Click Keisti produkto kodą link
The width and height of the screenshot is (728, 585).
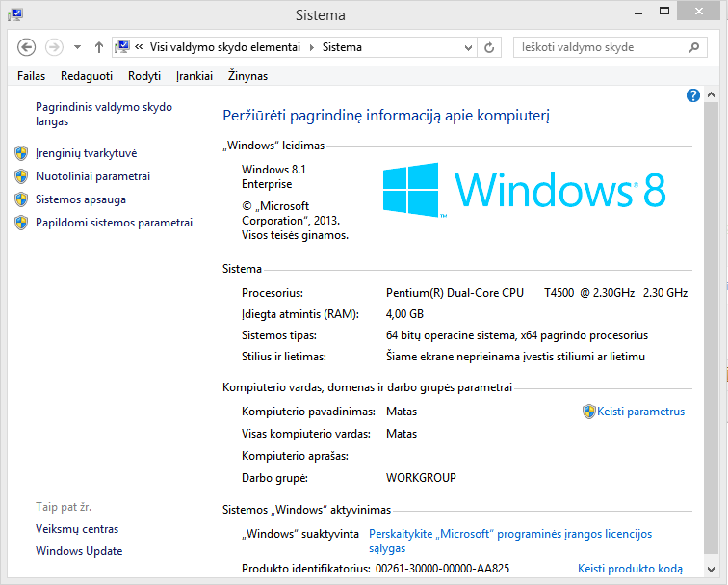pyautogui.click(x=630, y=569)
